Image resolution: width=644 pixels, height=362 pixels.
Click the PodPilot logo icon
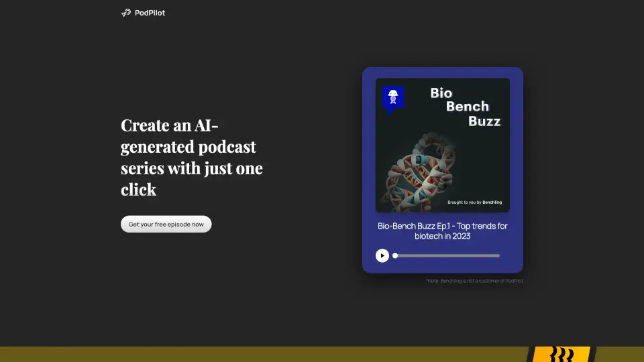[x=125, y=13]
